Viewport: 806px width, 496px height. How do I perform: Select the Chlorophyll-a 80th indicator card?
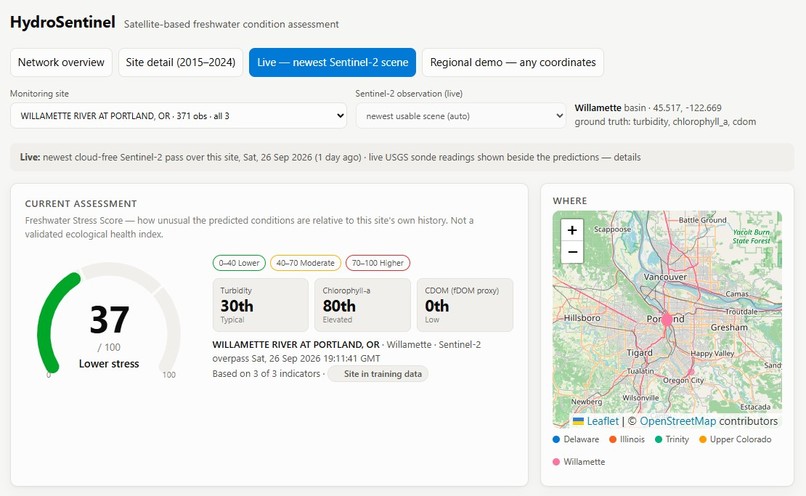point(363,305)
